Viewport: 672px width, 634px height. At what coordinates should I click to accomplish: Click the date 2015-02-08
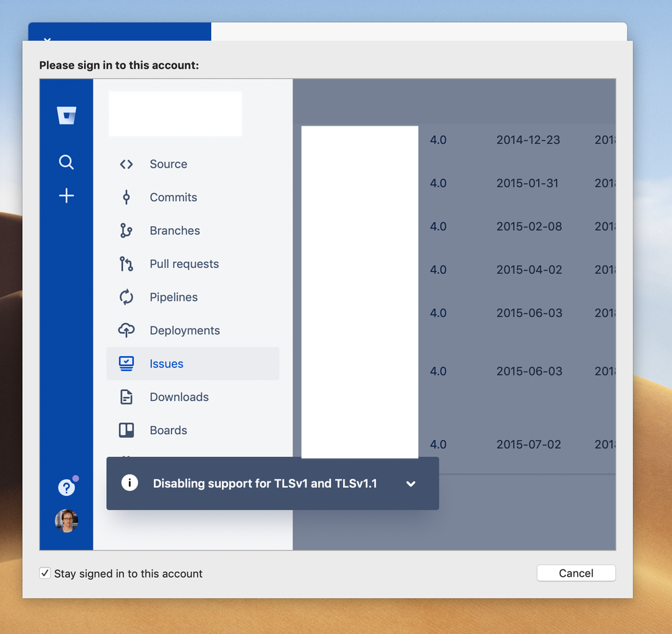coord(529,226)
